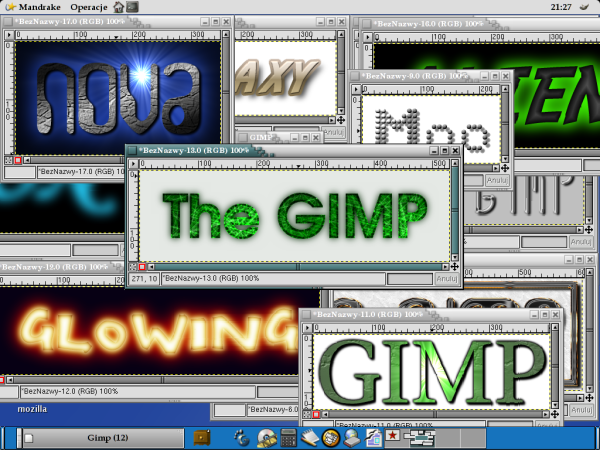
Task: Enable red Quick Mask in BezNazwy-13.0 window
Action: pyautogui.click(x=142, y=267)
